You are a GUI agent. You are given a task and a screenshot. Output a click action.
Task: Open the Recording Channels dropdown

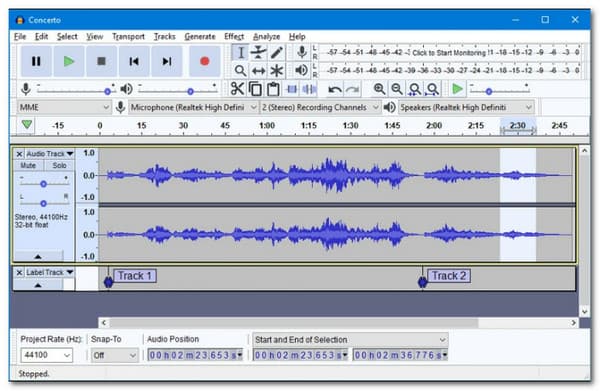[320, 107]
